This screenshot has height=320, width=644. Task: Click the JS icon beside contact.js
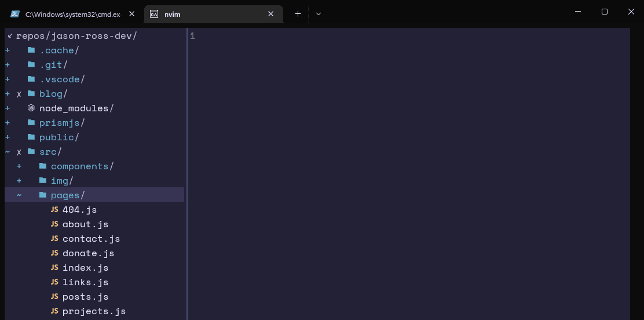(54, 239)
